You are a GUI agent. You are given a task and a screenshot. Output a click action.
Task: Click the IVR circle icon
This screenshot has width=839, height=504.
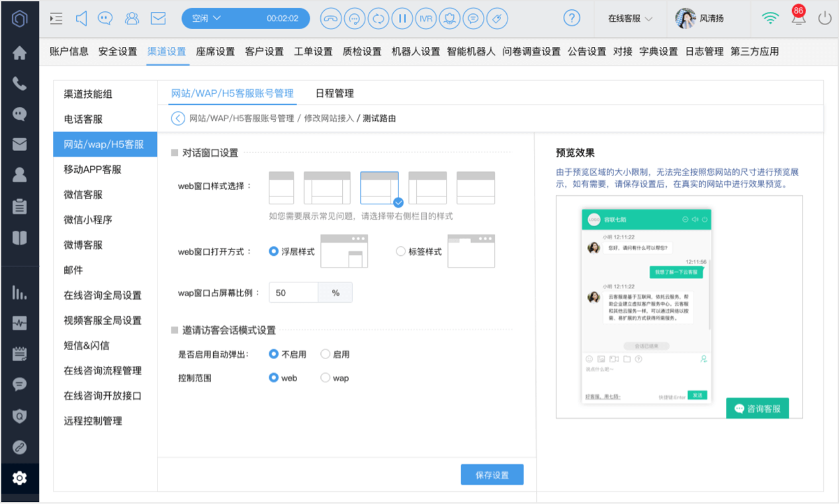(425, 19)
